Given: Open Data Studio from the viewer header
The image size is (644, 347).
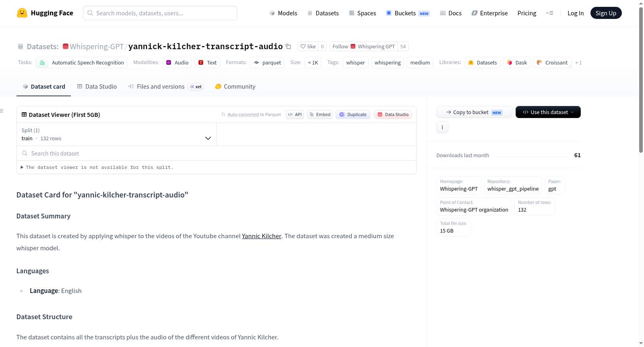Looking at the screenshot, I should [393, 114].
